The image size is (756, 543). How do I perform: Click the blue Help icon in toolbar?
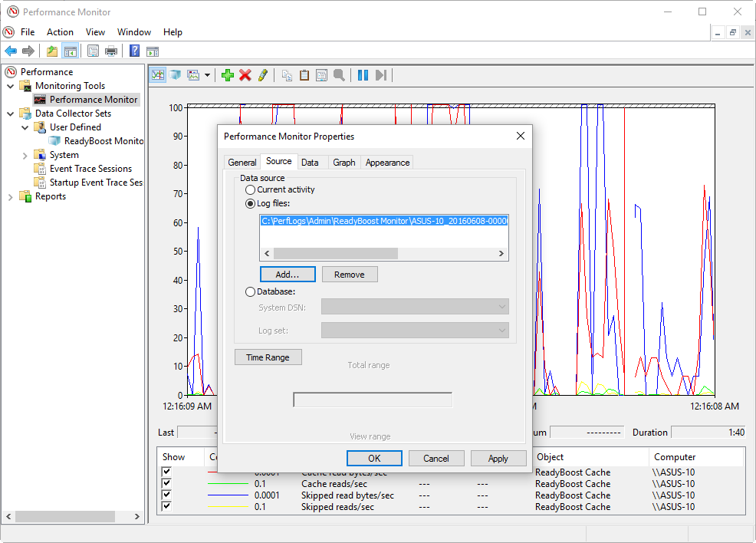click(x=134, y=51)
